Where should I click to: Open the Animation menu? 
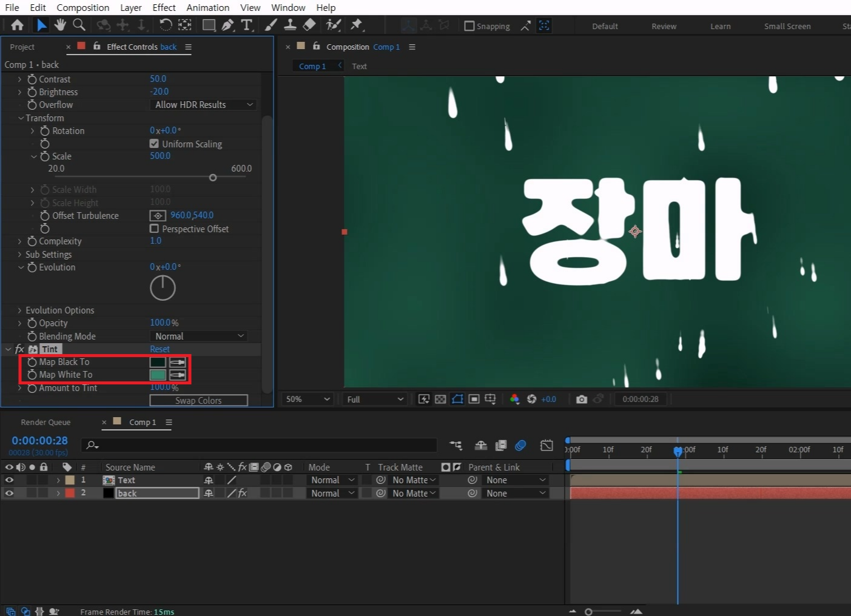(207, 7)
